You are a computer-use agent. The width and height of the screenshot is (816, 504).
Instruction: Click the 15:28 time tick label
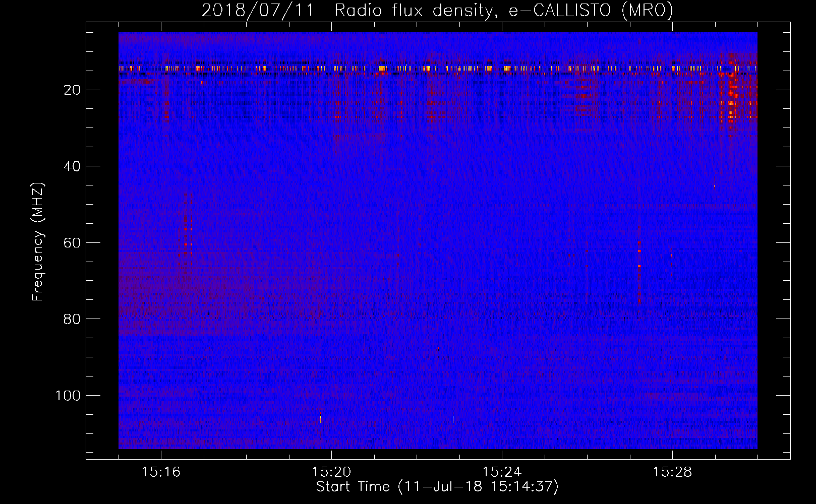pos(672,472)
